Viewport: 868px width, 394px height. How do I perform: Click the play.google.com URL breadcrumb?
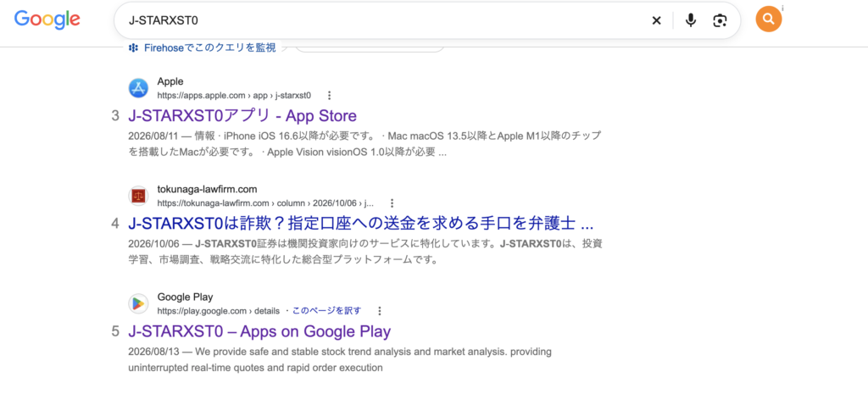(218, 310)
